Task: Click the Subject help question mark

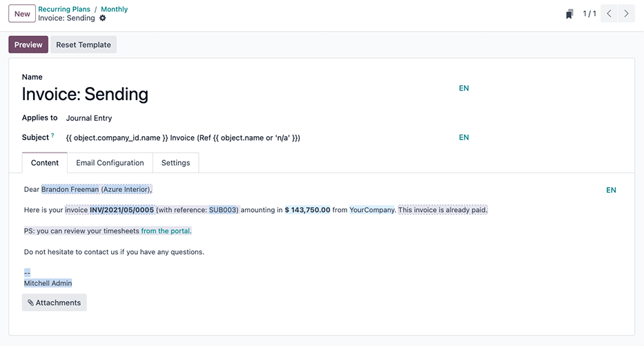Action: pyautogui.click(x=52, y=135)
